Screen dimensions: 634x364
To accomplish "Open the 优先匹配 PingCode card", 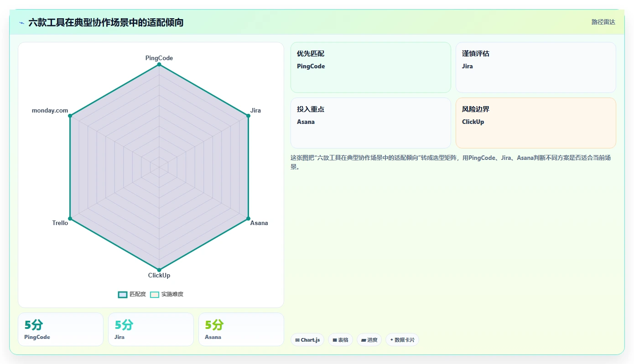I will [371, 67].
